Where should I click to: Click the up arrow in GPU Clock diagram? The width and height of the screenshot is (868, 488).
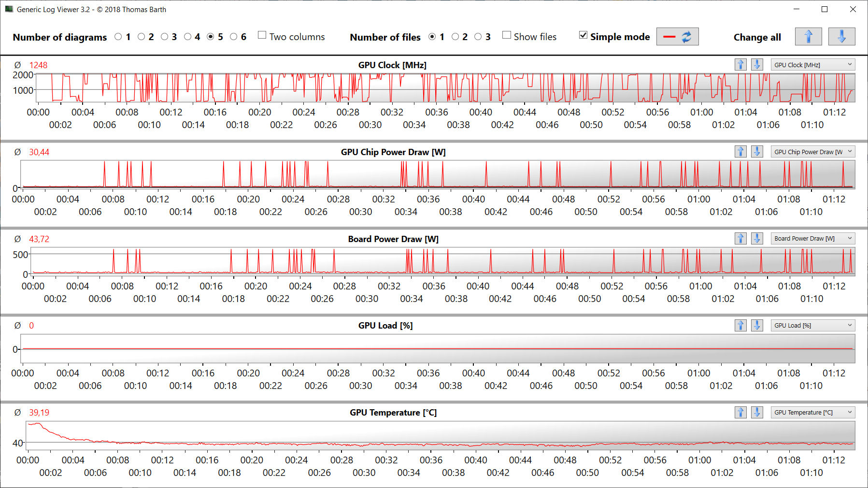740,65
